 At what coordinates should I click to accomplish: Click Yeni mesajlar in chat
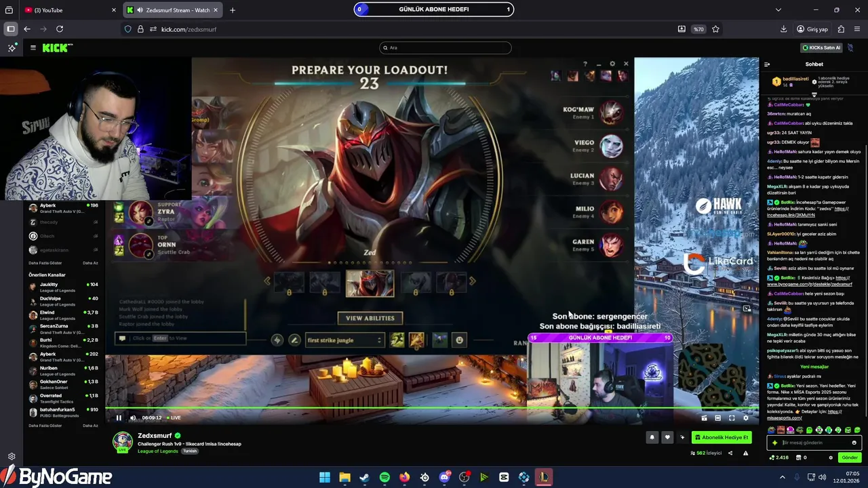coord(814,367)
